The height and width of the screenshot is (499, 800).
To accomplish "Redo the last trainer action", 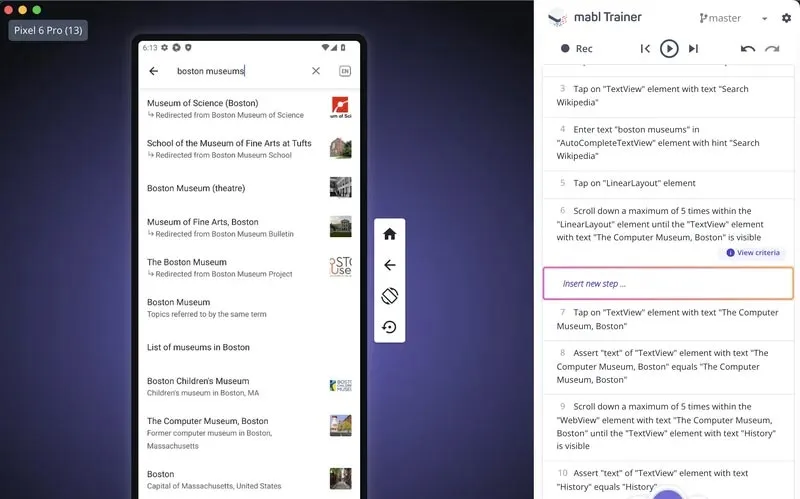I will 772,48.
